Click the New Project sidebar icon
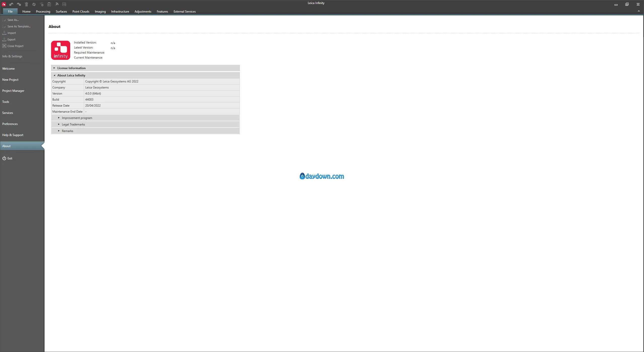 coord(10,79)
